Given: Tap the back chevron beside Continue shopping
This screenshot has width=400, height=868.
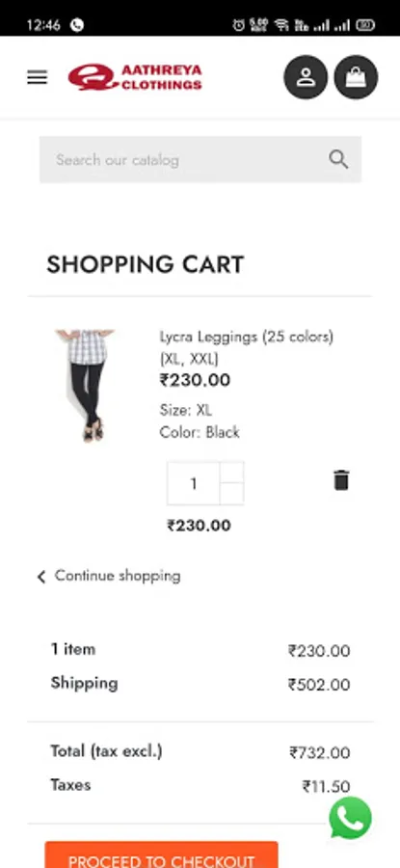Looking at the screenshot, I should click(41, 577).
